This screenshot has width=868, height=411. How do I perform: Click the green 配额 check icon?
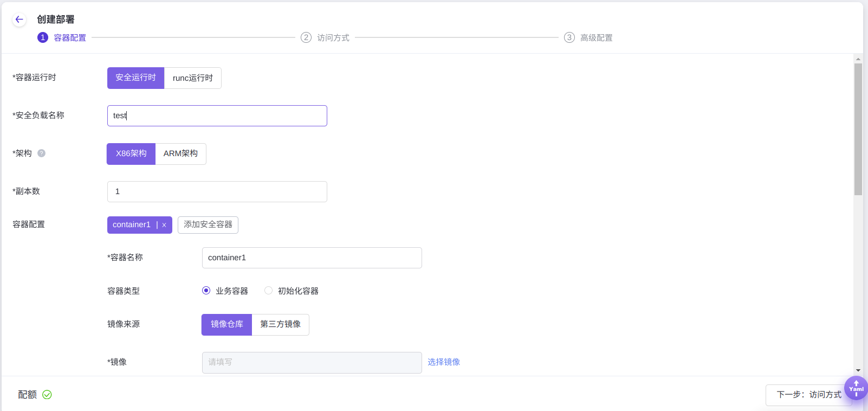coord(47,395)
